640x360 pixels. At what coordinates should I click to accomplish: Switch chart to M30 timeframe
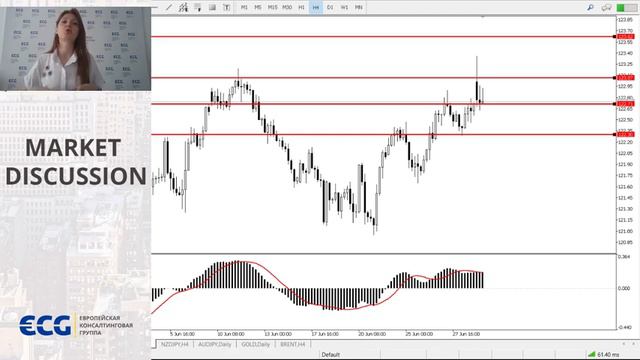pyautogui.click(x=287, y=7)
